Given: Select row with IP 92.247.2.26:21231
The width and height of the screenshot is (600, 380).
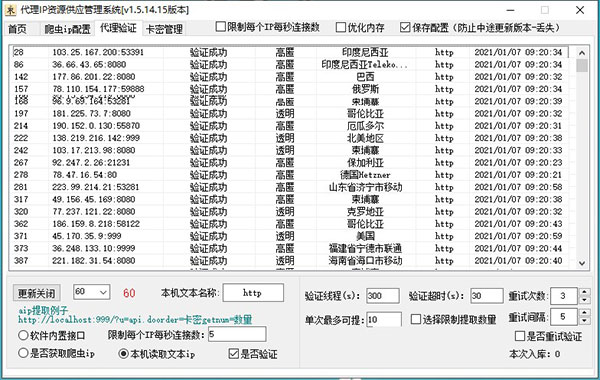Looking at the screenshot, I should point(290,162).
